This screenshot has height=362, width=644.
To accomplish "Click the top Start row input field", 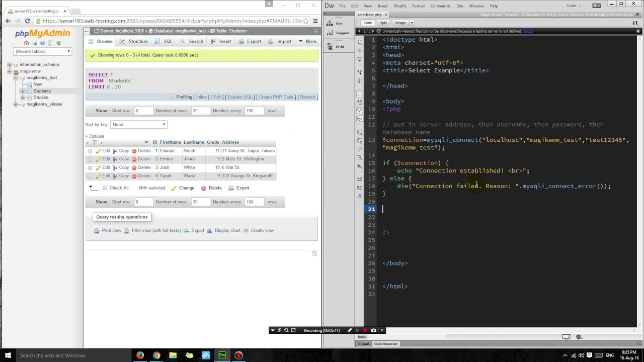I will [143, 111].
